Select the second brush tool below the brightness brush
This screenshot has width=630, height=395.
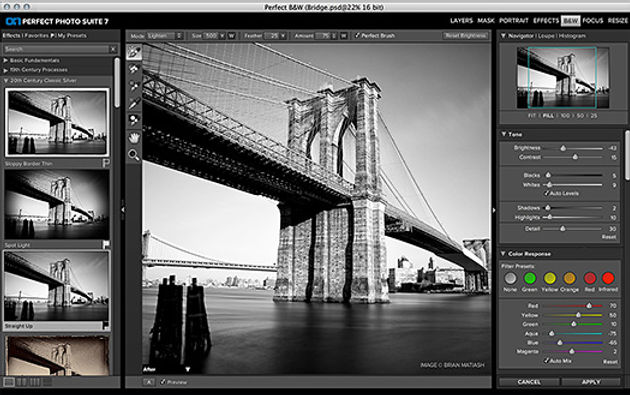point(134,69)
